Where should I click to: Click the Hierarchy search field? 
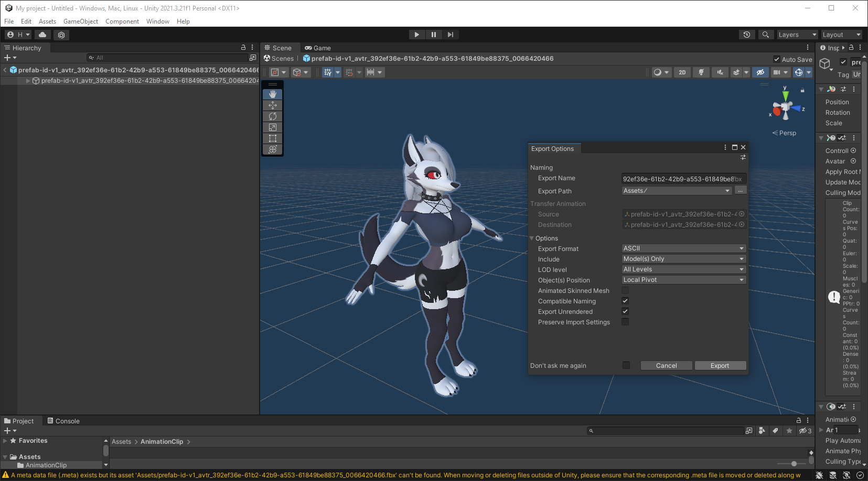pos(167,58)
